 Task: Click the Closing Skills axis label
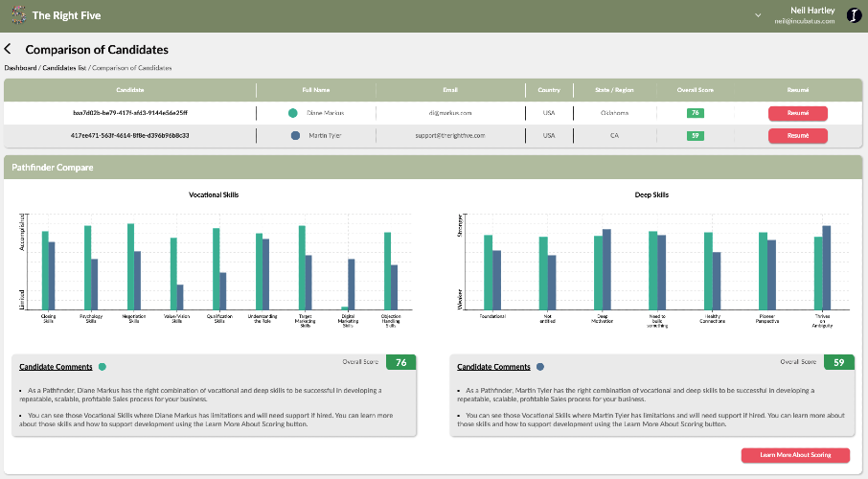[x=48, y=318]
